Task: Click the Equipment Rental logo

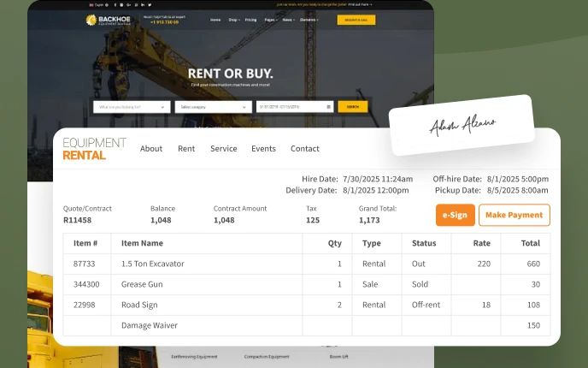Action: pyautogui.click(x=95, y=149)
